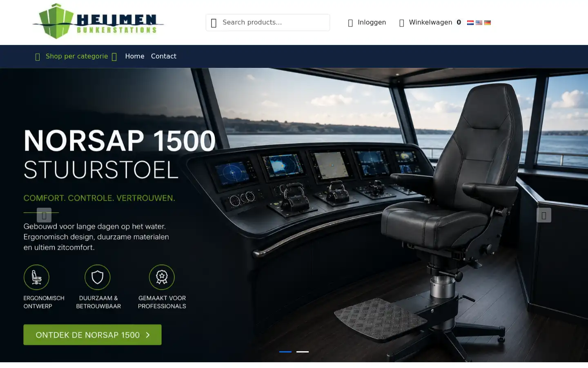Switch language with the German flag
588x368 pixels.
488,22
